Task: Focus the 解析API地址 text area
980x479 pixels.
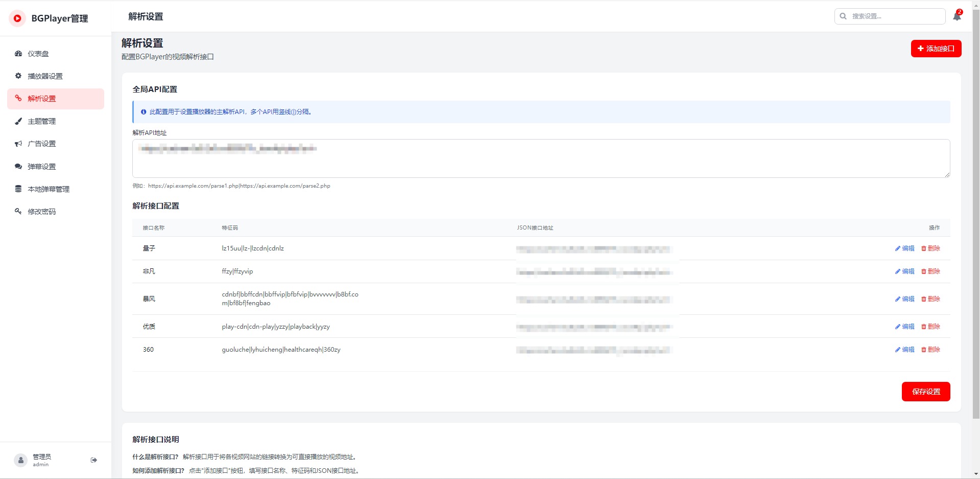Action: (540, 158)
